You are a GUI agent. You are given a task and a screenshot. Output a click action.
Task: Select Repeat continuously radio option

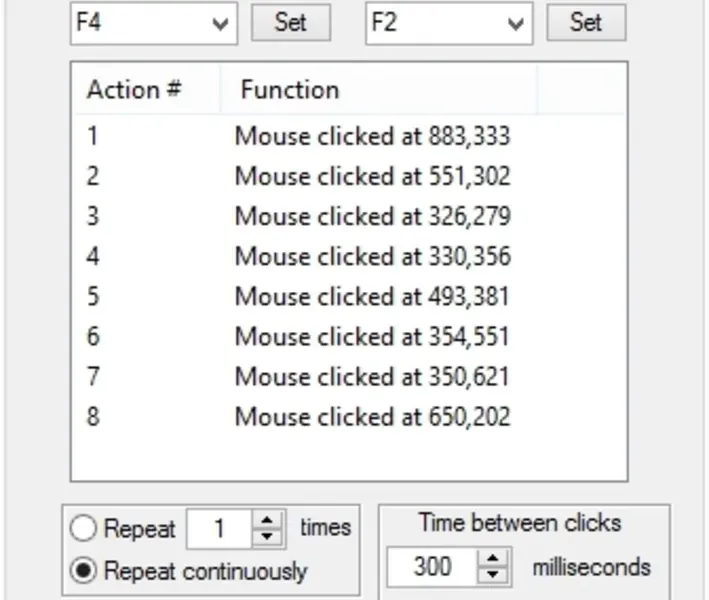coord(86,571)
